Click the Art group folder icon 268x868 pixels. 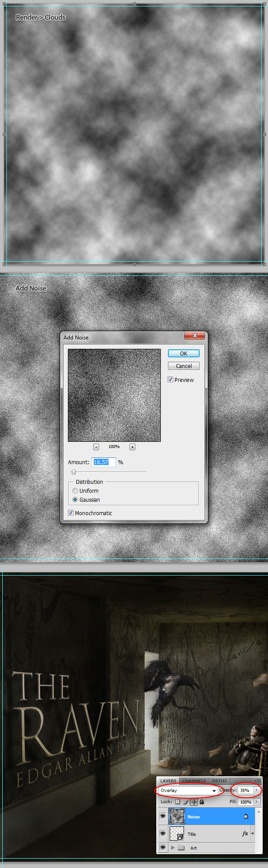(181, 847)
